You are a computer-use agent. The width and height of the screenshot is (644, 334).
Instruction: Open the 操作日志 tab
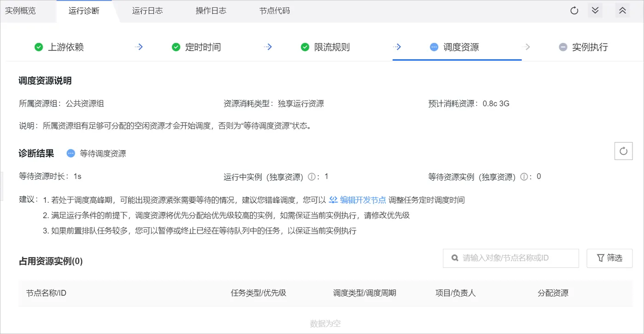[x=211, y=11]
